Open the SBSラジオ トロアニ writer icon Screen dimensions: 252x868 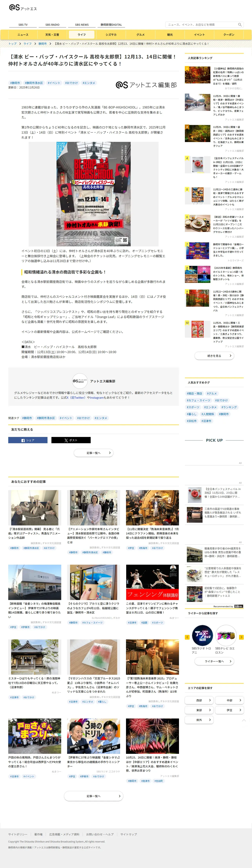click(x=202, y=635)
